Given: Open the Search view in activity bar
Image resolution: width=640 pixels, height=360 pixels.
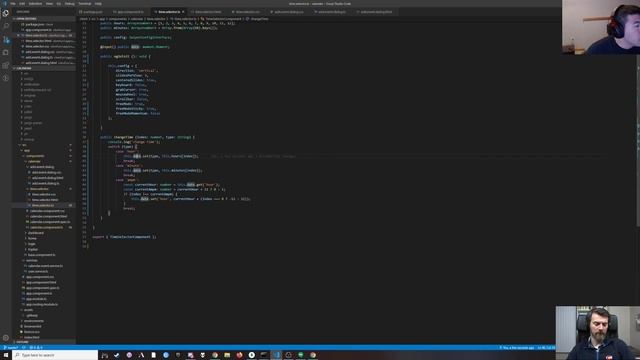Looking at the screenshot, I should coord(6,26).
